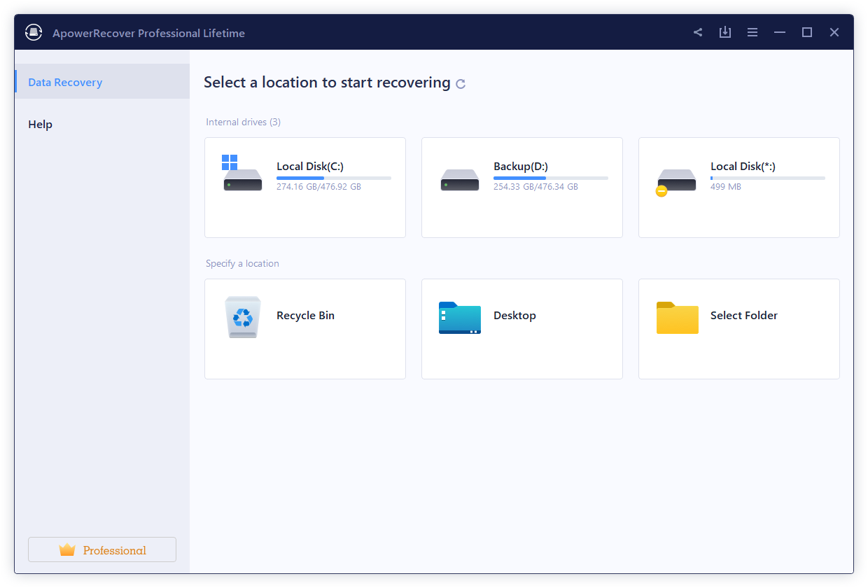Image resolution: width=868 pixels, height=588 pixels.
Task: Select the Local Disk(C:) drive icon
Action: [242, 173]
